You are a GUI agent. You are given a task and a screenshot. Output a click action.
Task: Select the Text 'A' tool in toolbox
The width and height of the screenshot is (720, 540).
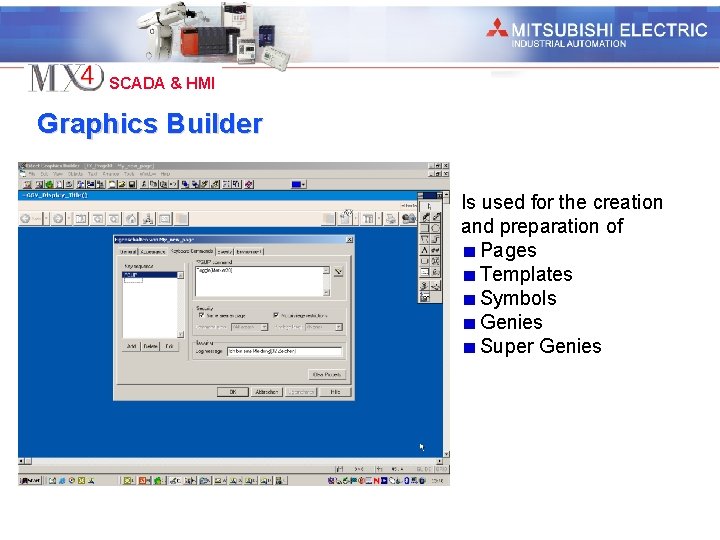pyautogui.click(x=425, y=250)
